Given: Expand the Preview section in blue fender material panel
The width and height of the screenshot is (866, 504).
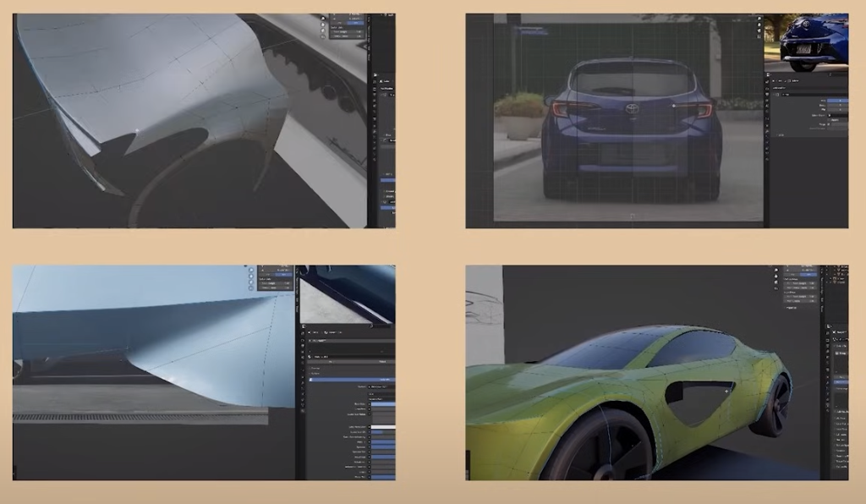Looking at the screenshot, I should tap(315, 368).
